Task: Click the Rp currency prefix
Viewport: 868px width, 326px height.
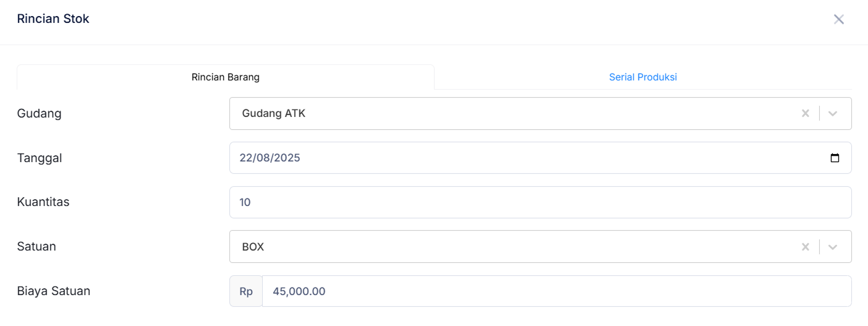Action: (x=246, y=291)
